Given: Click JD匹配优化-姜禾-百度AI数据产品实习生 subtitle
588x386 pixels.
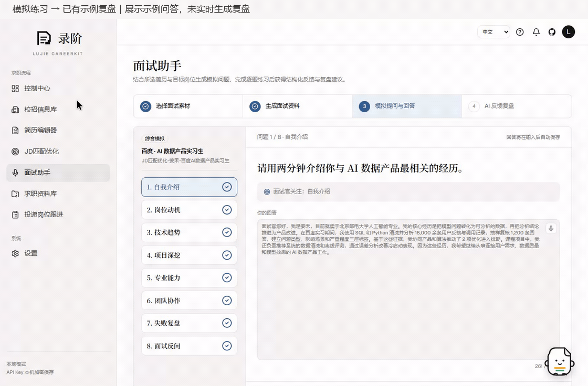Looking at the screenshot, I should pyautogui.click(x=185, y=161).
